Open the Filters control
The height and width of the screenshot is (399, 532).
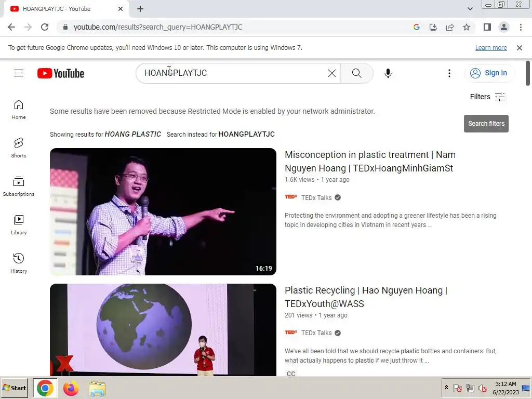click(487, 97)
